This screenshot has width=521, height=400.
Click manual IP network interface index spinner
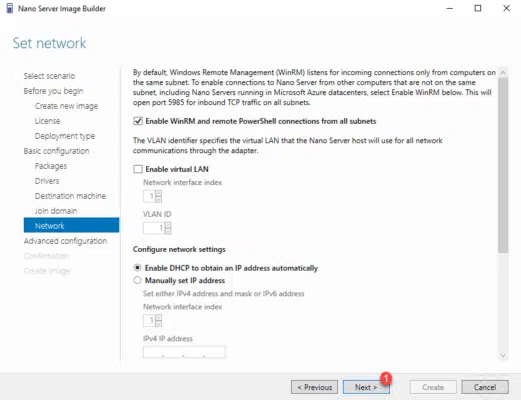tap(159, 321)
